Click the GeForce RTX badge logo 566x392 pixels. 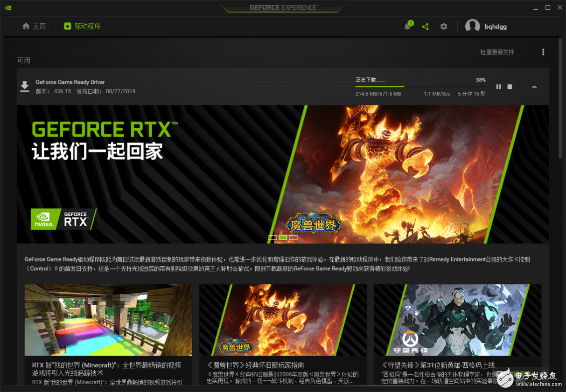click(63, 219)
